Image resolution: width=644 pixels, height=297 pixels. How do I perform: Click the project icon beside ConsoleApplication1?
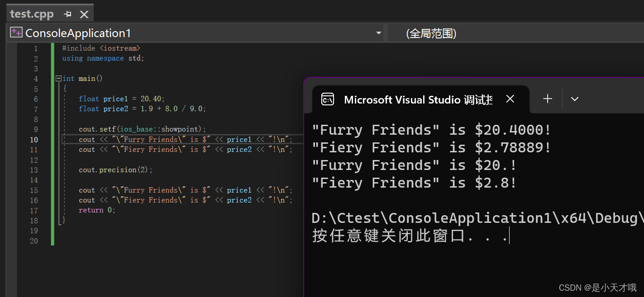(x=15, y=32)
